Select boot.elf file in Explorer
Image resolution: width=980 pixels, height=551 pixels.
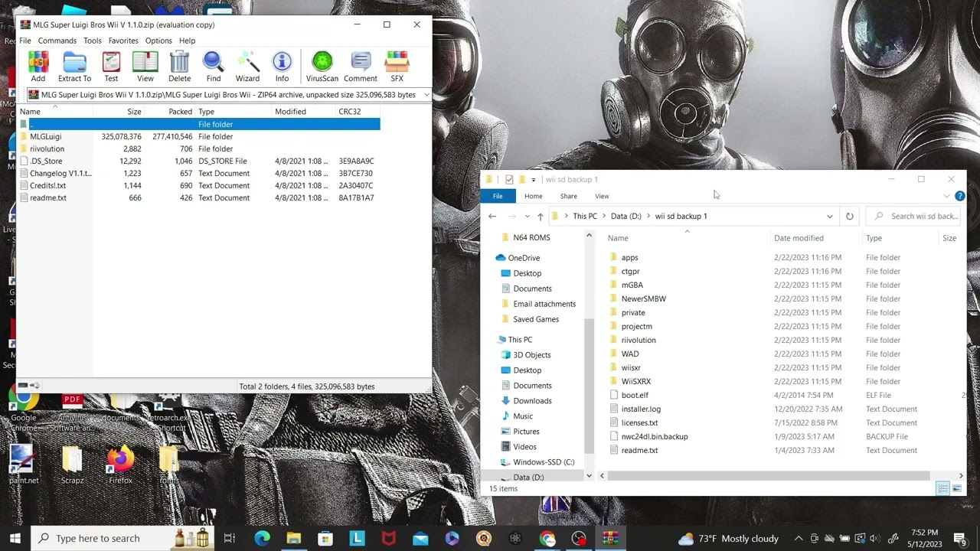(635, 395)
